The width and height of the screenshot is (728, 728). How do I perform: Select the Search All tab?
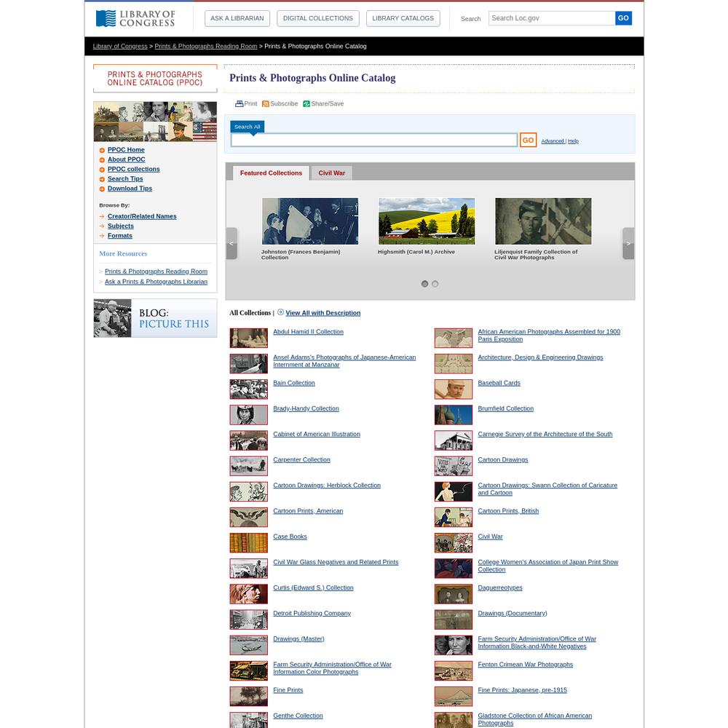(x=247, y=127)
